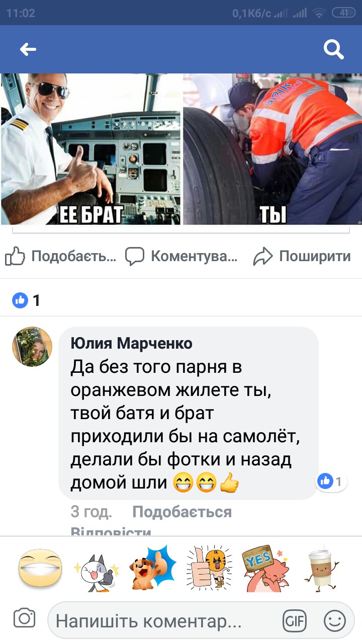
Task: Open the GIF picker
Action: pos(295,621)
